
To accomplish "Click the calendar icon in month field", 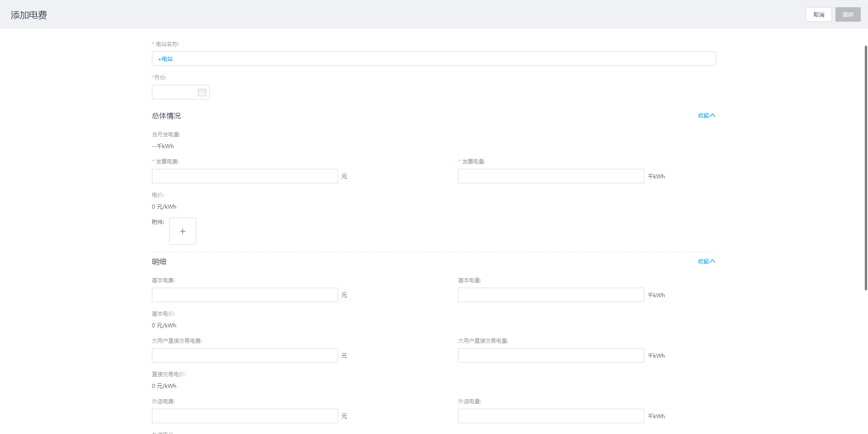I will click(x=202, y=92).
